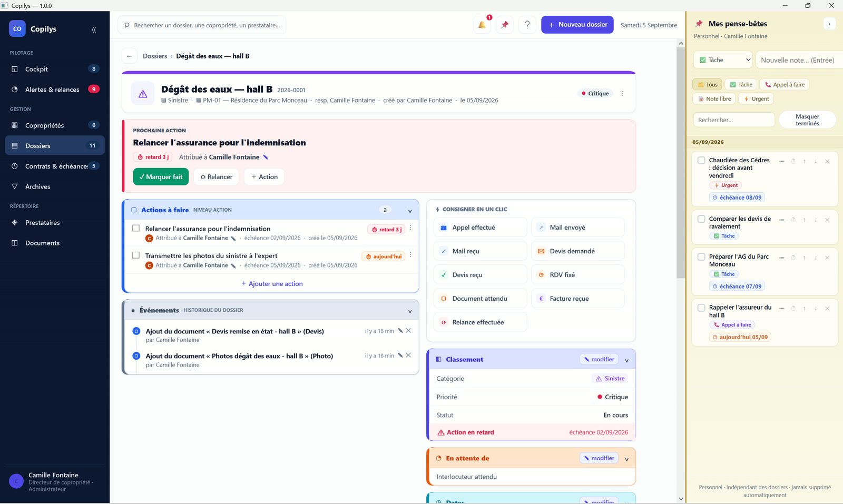Edit the Devis remise en état event with the pencil
843x504 pixels.
(x=400, y=331)
